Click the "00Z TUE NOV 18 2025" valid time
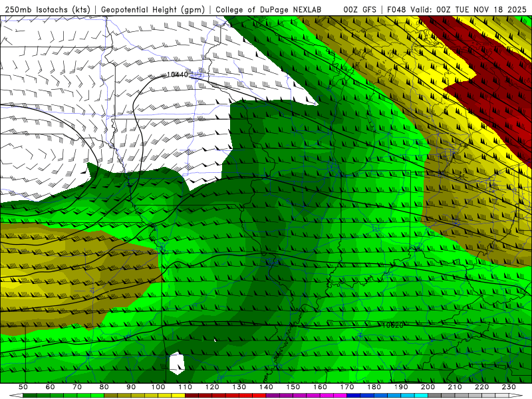Viewport: 532px width, 399px height. [x=481, y=10]
